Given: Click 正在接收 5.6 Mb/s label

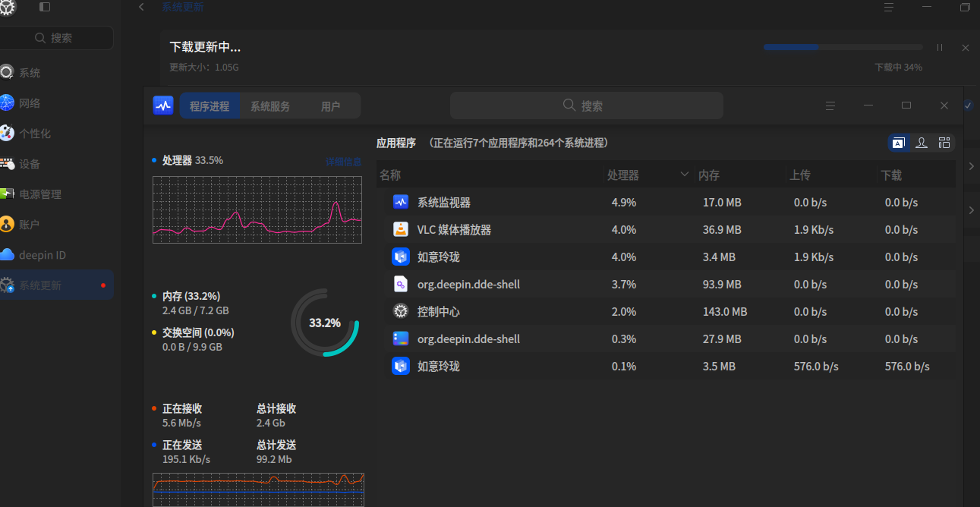Looking at the screenshot, I should pos(182,416).
